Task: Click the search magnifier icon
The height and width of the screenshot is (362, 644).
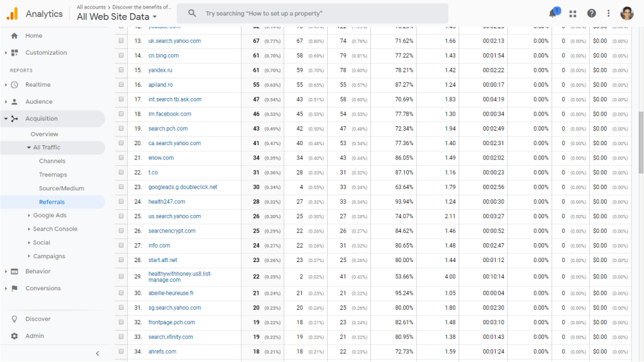Action: (192, 13)
